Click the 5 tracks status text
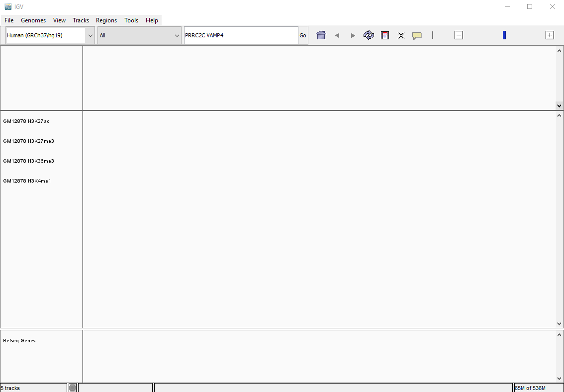564x392 pixels. [10, 388]
